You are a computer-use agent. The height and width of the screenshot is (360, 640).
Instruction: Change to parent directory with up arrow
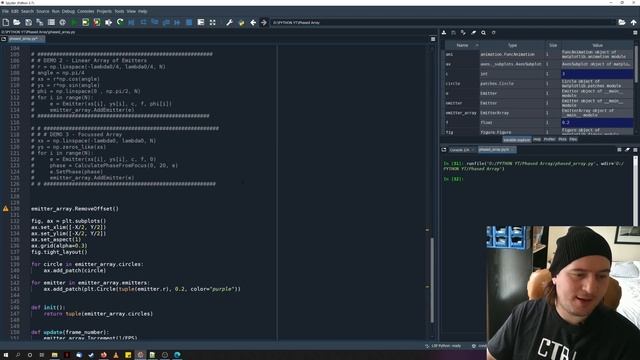click(x=633, y=22)
